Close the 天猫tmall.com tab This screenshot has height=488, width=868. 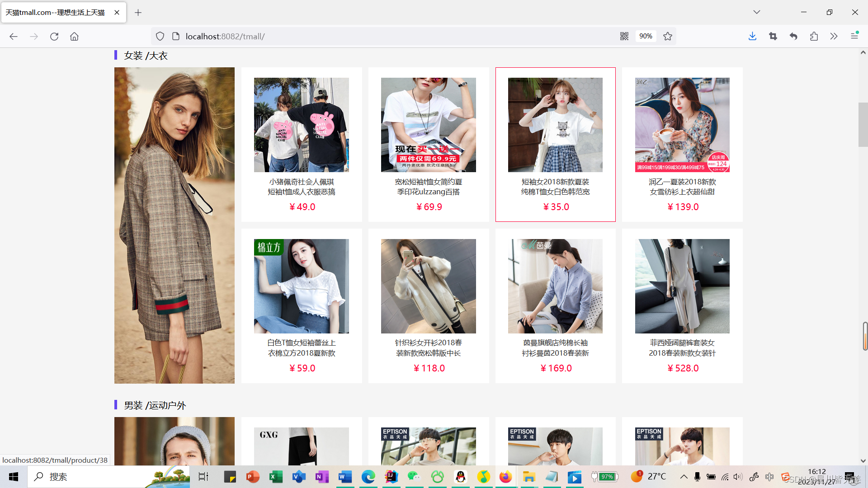pos(117,13)
